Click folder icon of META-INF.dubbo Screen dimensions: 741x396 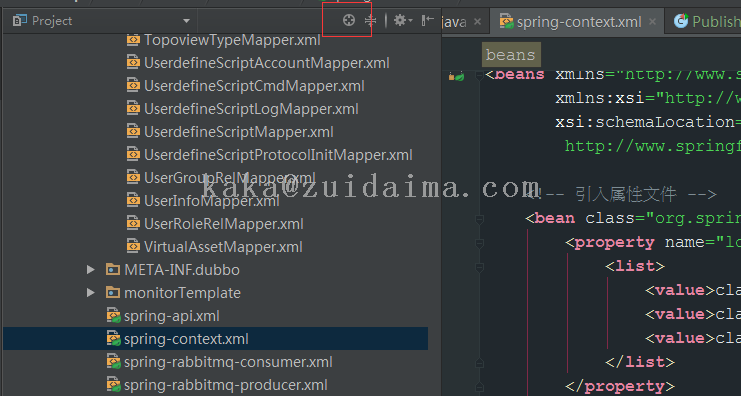coord(112,269)
